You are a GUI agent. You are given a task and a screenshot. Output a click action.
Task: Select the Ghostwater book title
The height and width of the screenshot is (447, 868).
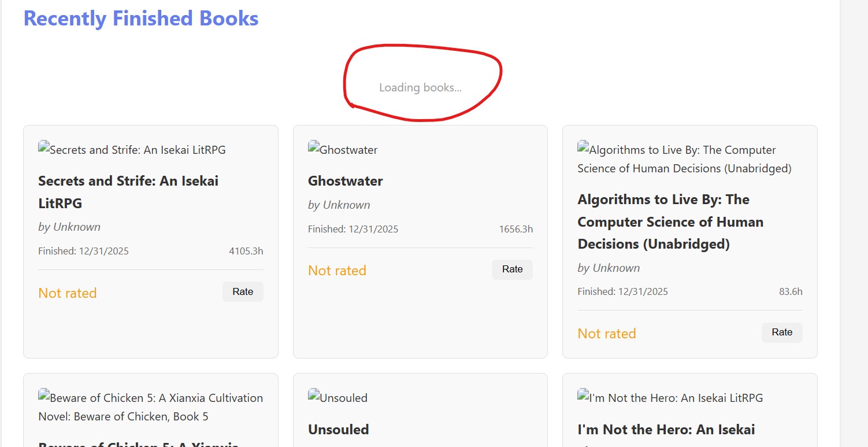coord(345,181)
